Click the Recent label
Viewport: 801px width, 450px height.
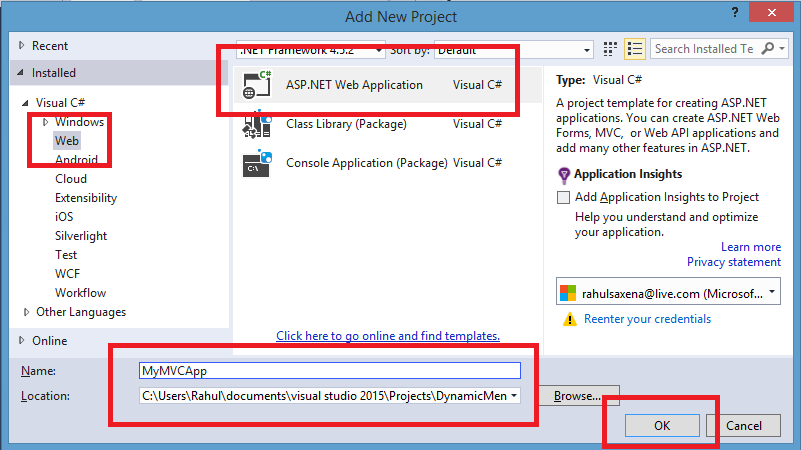point(50,45)
